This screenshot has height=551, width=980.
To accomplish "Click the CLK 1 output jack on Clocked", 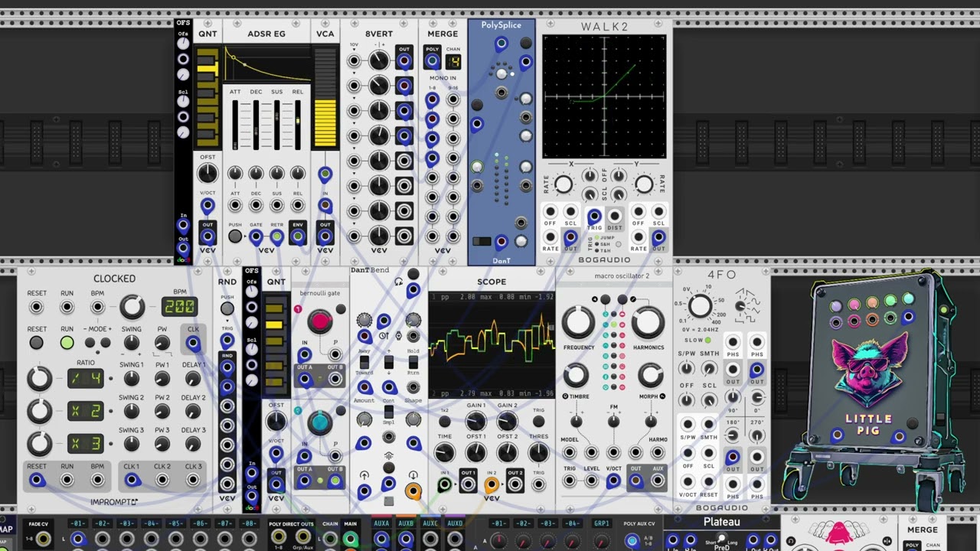I will click(x=132, y=481).
